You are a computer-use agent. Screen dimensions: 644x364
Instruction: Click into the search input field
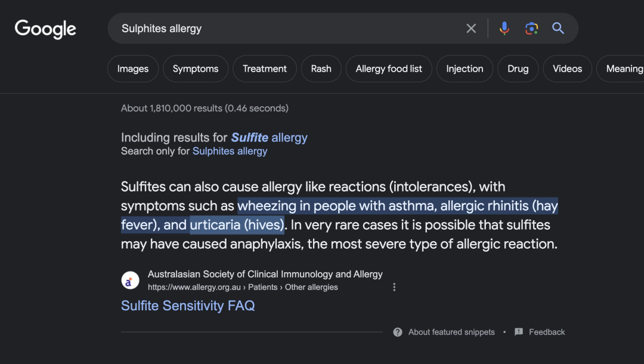[x=286, y=29]
